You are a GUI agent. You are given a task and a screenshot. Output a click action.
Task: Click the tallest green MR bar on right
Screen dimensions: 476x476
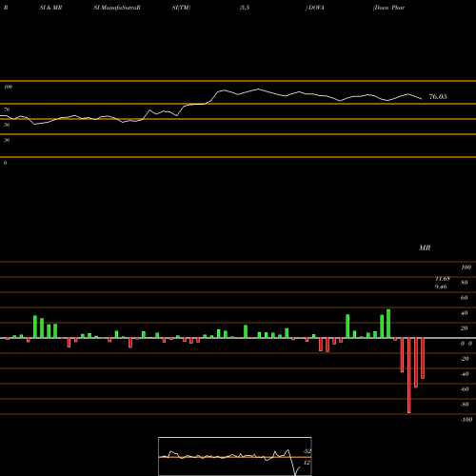(388, 324)
